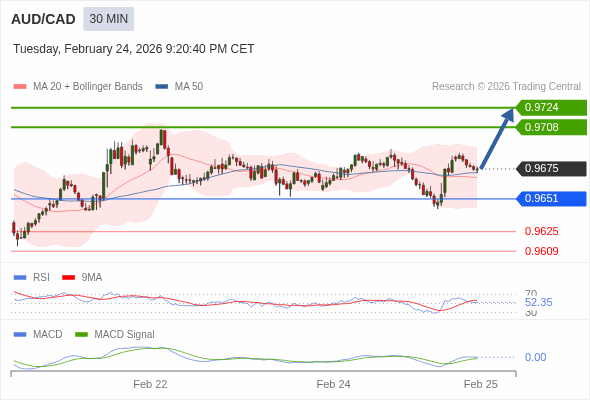Click the pivot label 0.9651

551,199
